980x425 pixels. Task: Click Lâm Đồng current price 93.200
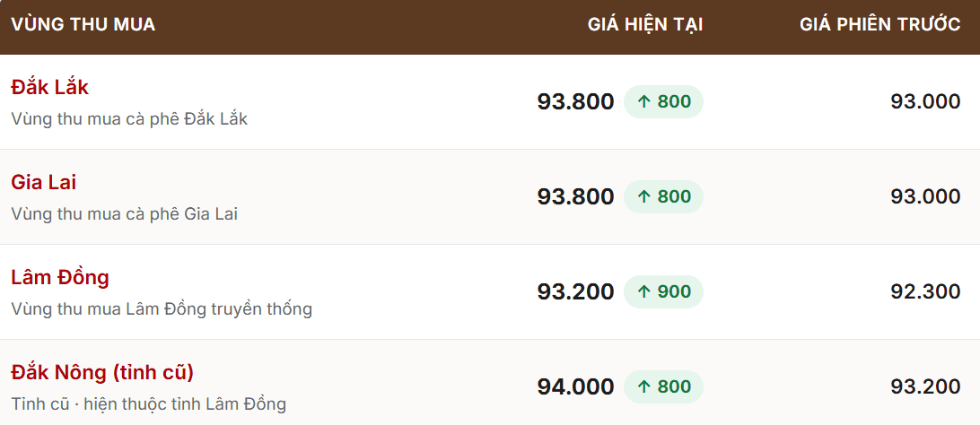575,291
